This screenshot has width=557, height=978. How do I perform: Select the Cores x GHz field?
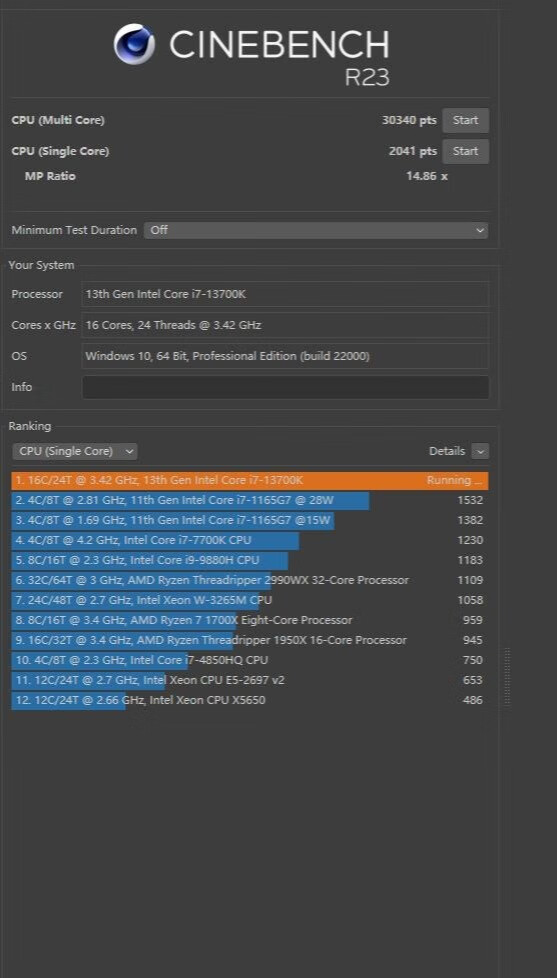click(285, 325)
